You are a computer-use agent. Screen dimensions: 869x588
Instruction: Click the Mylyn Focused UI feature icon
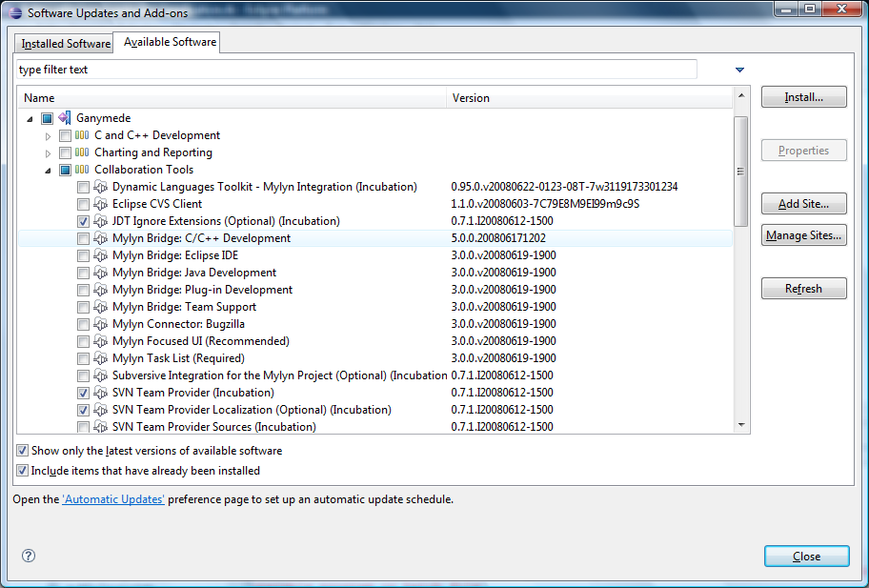coord(100,341)
